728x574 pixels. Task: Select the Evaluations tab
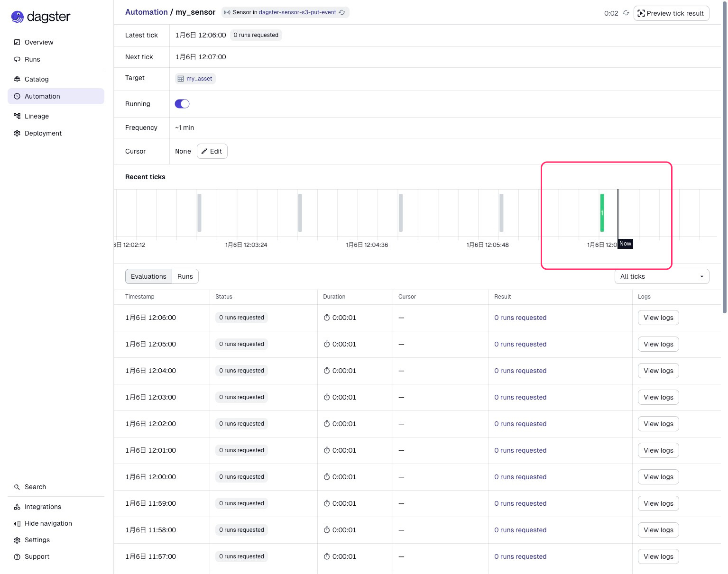point(148,276)
